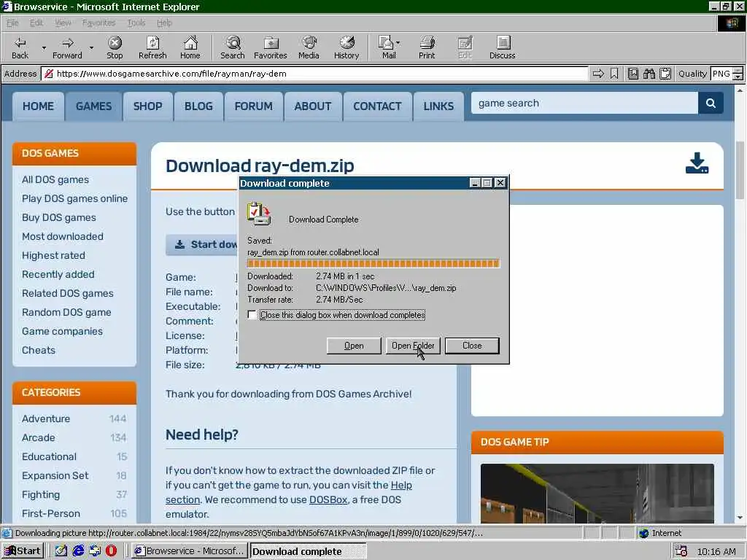Open the Forward button history dropdown arrow

(x=91, y=48)
